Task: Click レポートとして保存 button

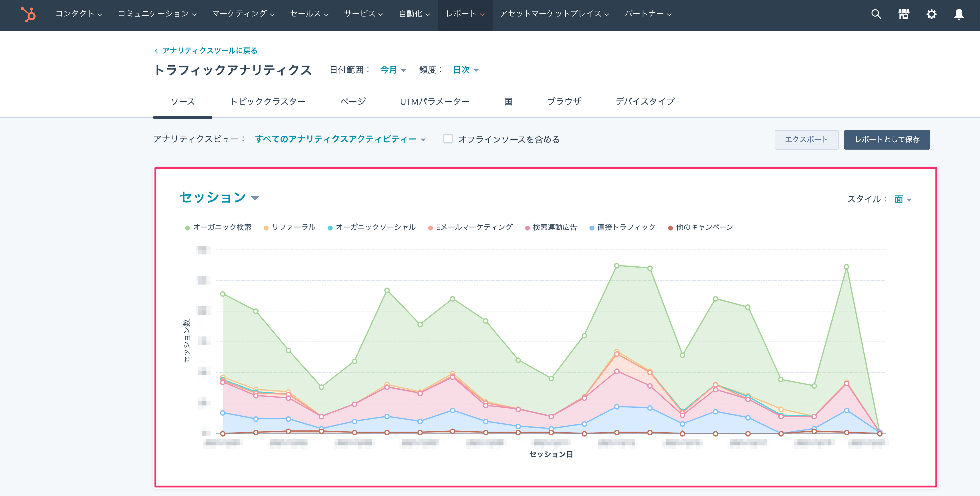Action: (x=887, y=140)
